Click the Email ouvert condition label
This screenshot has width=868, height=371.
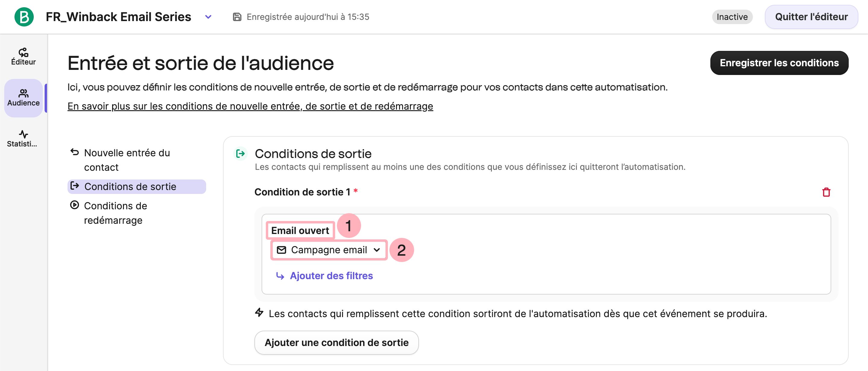[x=300, y=231]
